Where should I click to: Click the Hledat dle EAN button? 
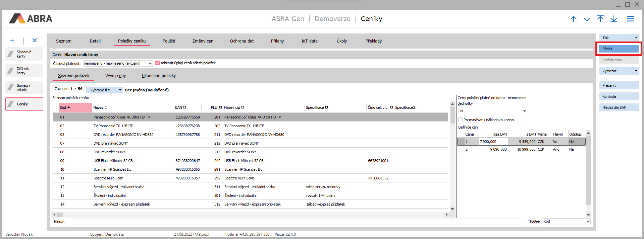coord(619,107)
